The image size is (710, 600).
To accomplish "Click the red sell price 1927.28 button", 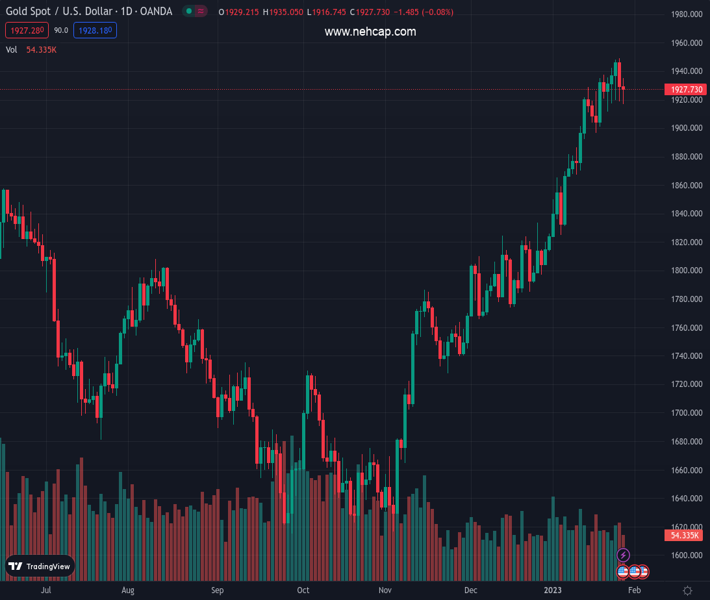I will pyautogui.click(x=22, y=31).
